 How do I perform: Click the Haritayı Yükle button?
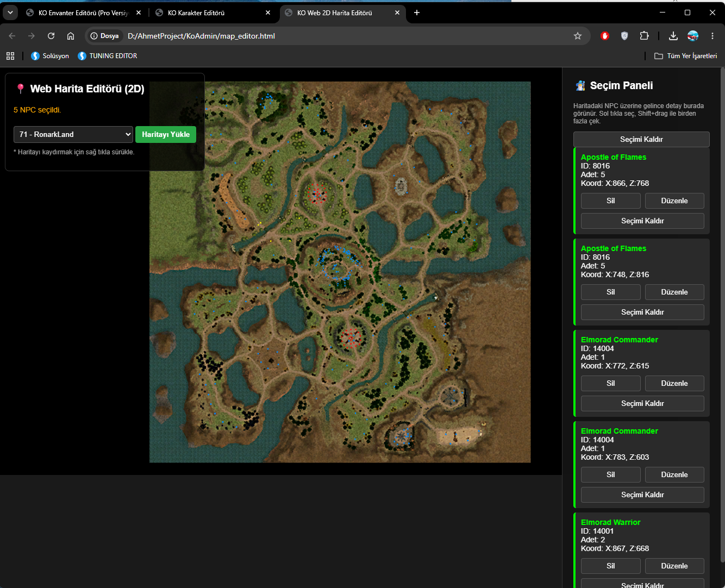pos(166,134)
